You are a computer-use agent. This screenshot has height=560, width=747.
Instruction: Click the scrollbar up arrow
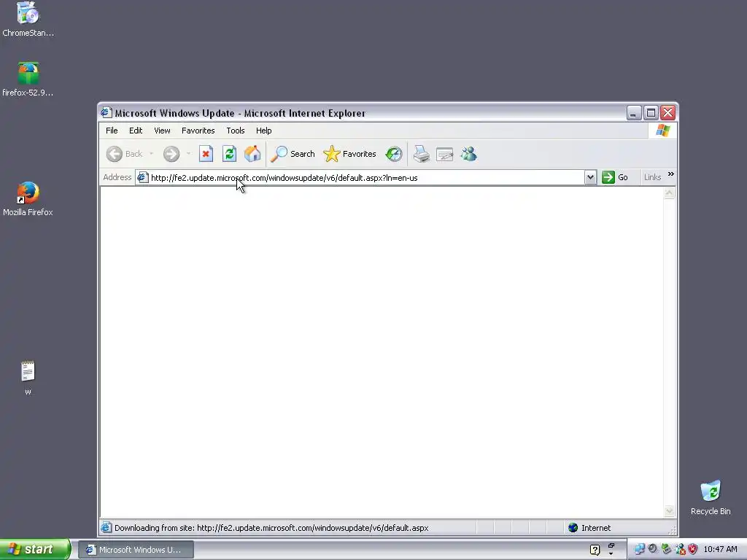click(670, 192)
